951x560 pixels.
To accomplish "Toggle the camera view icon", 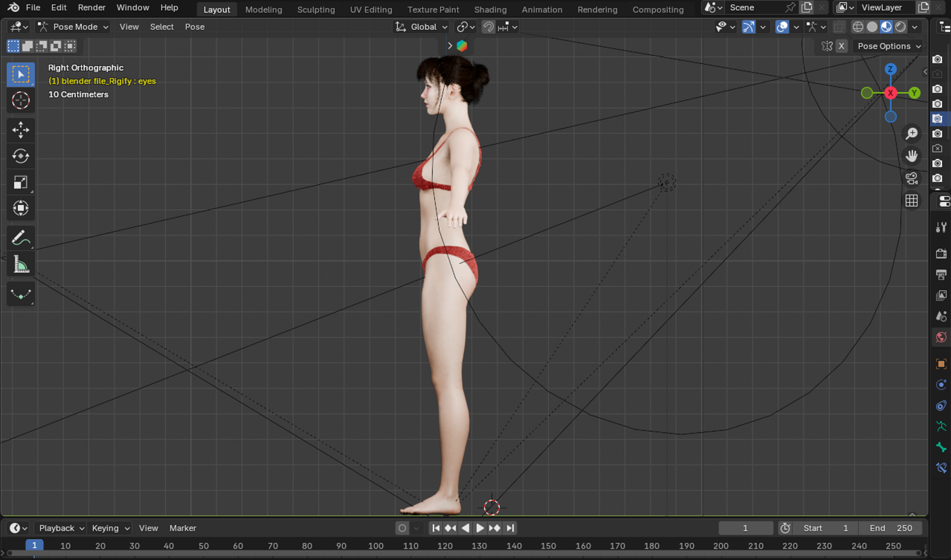I will [x=912, y=178].
